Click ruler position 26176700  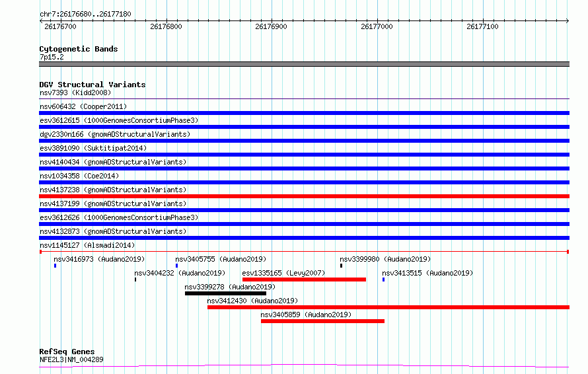click(60, 26)
